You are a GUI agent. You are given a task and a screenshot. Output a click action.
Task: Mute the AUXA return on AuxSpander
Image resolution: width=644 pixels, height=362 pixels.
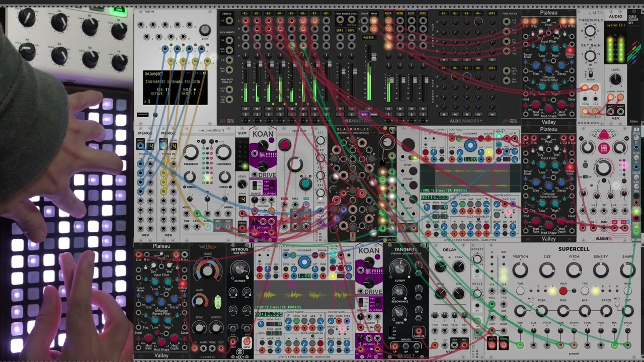pos(388,109)
